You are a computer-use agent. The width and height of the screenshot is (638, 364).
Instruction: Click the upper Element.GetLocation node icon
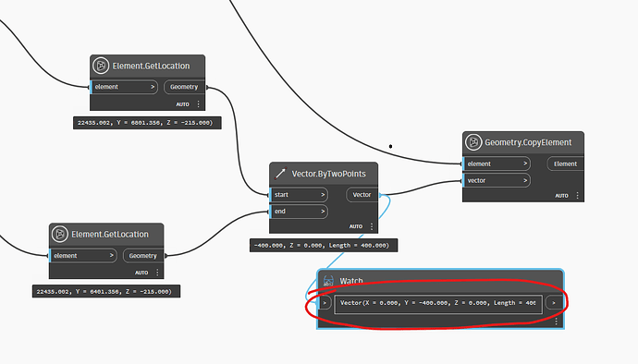tap(101, 66)
